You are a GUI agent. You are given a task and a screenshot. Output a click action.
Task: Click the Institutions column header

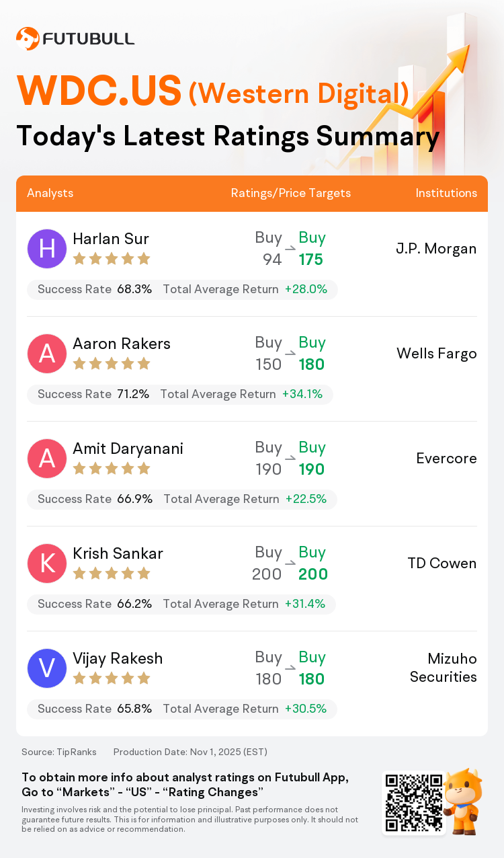pos(446,193)
